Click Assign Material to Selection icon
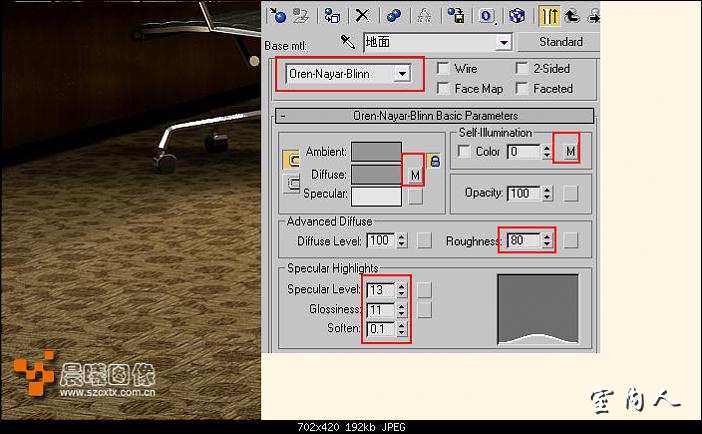Screen dimensions: 702x434 332,16
